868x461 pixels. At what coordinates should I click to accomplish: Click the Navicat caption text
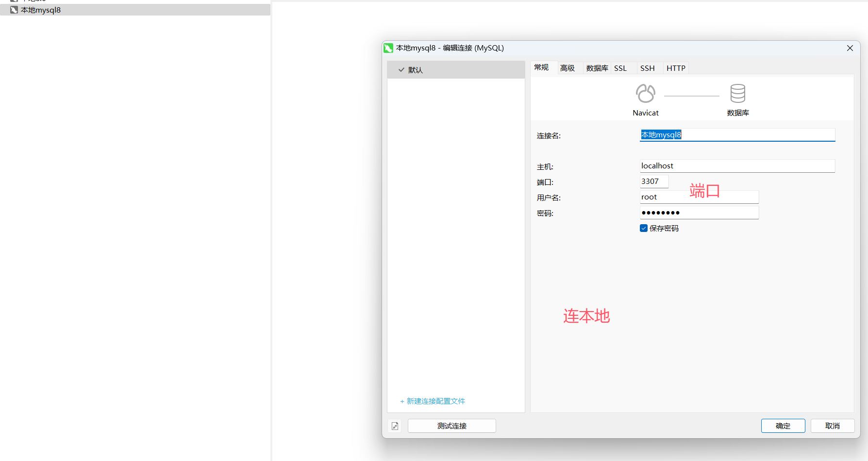pyautogui.click(x=646, y=113)
